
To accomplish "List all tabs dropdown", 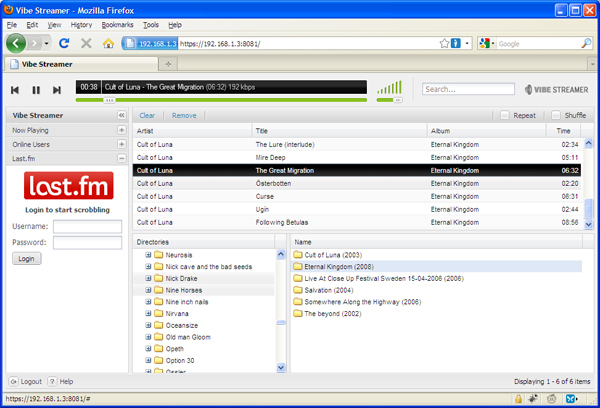I will click(592, 64).
